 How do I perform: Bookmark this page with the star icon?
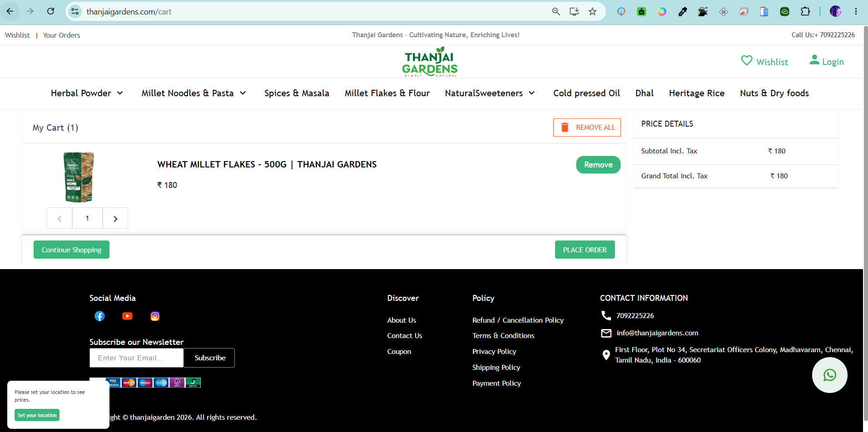[592, 11]
